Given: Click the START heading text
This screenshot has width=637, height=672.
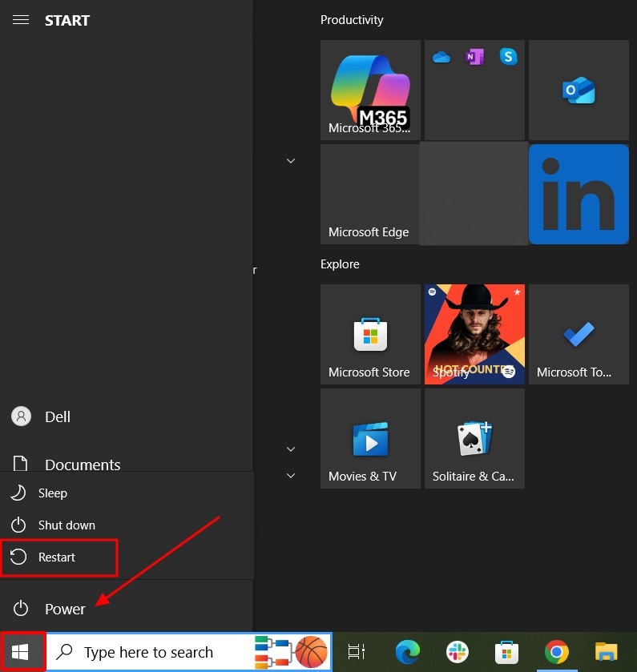Looking at the screenshot, I should (67, 20).
